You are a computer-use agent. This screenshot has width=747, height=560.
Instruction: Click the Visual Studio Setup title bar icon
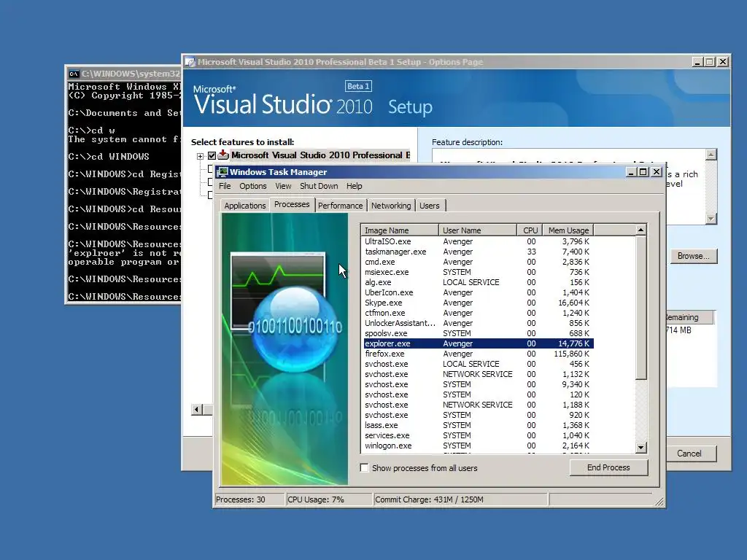(x=190, y=62)
